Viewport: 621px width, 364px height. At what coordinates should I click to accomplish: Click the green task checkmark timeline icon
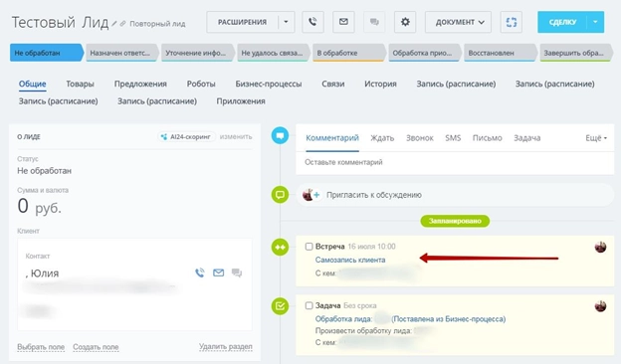[280, 306]
